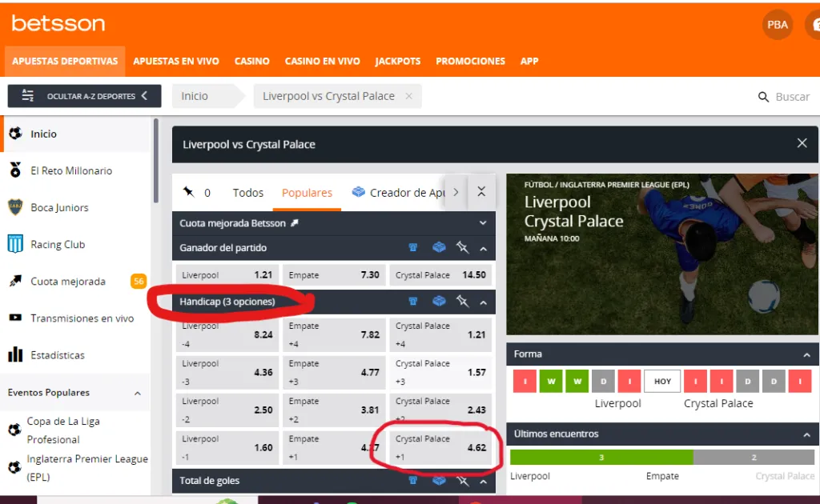820x504 pixels.
Task: Select the cuota mejorada icon on Ganador del partido
Action: pos(412,248)
